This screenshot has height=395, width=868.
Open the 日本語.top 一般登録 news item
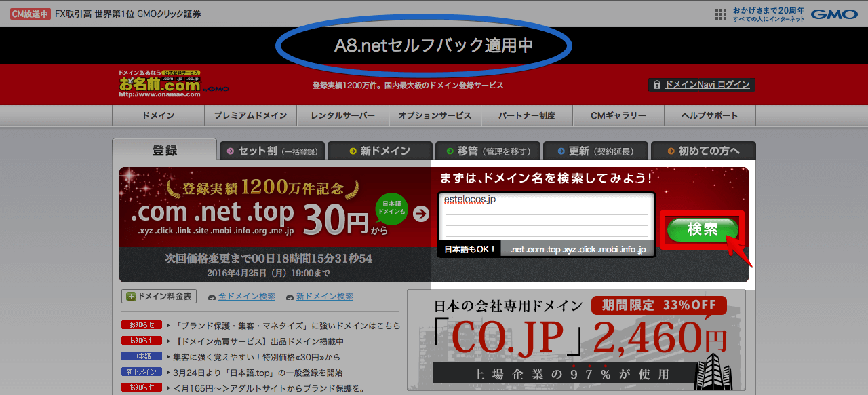point(258,373)
